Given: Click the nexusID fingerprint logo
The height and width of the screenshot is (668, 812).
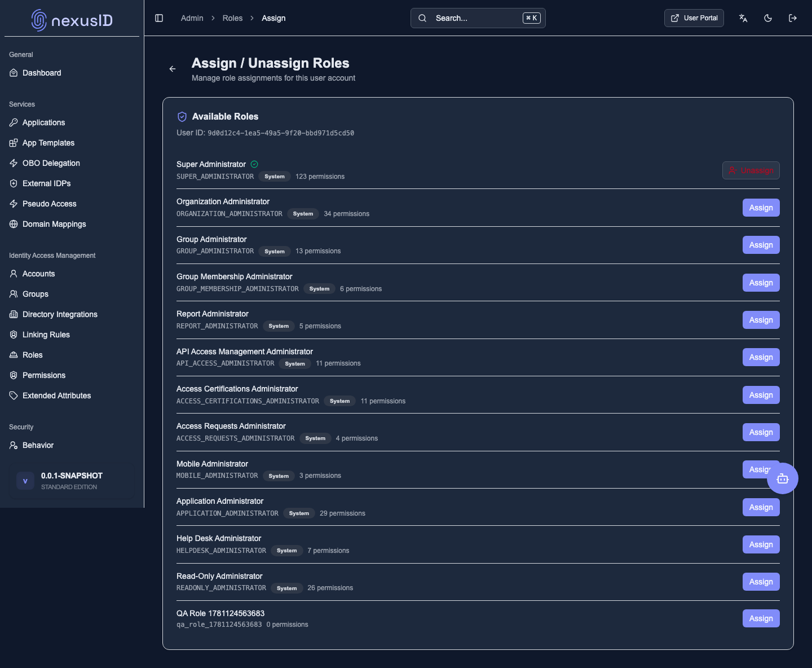Looking at the screenshot, I should click(38, 20).
